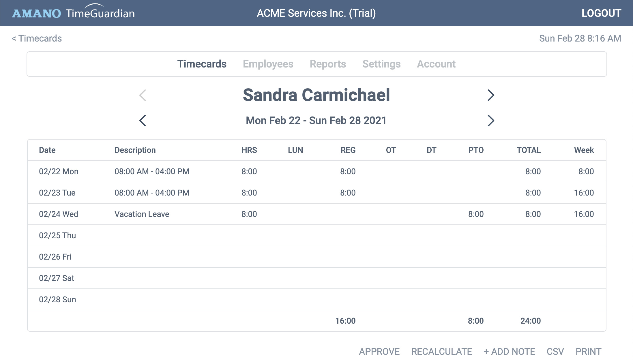The image size is (633, 364).
Task: Select the 02/22 Mon row date
Action: (59, 171)
